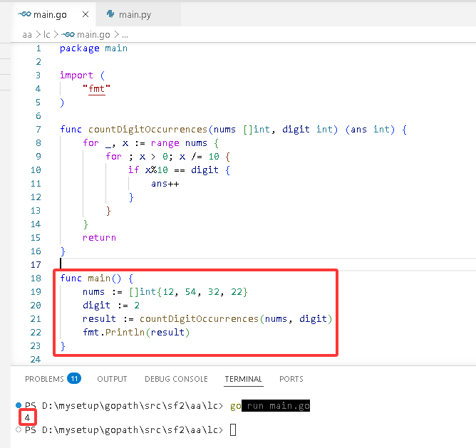Viewport: 476px width, 448px height.
Task: Select the 'aa' breadcrumb folder
Action: pos(27,35)
